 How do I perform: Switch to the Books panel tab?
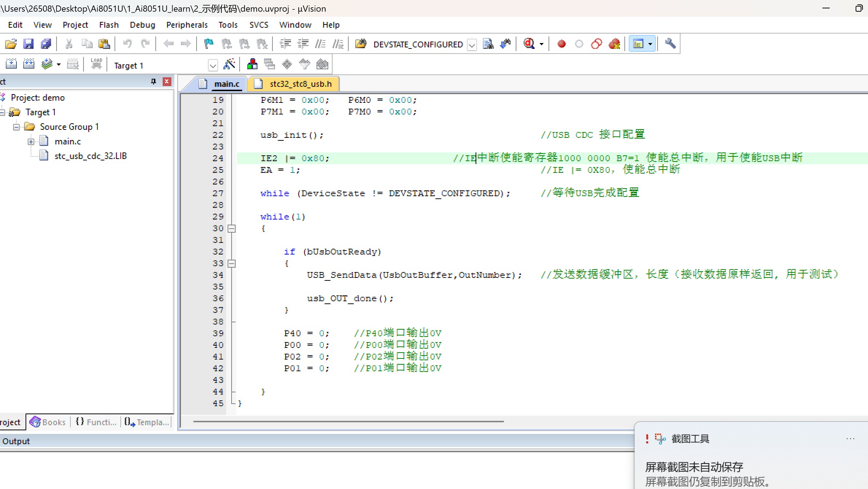click(49, 422)
